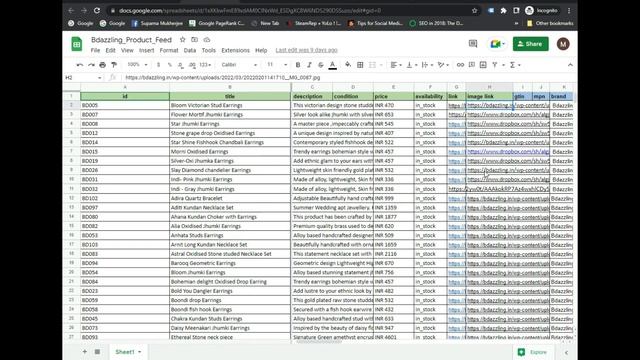Image resolution: width=640 pixels, height=360 pixels.
Task: Add a new sheet
Action: pyautogui.click(x=84, y=352)
